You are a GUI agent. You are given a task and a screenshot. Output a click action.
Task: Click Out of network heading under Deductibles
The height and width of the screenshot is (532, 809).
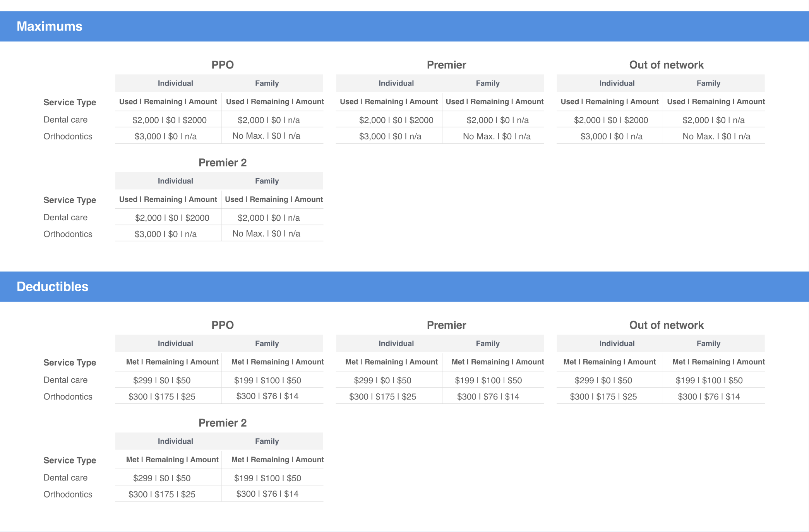tap(666, 325)
